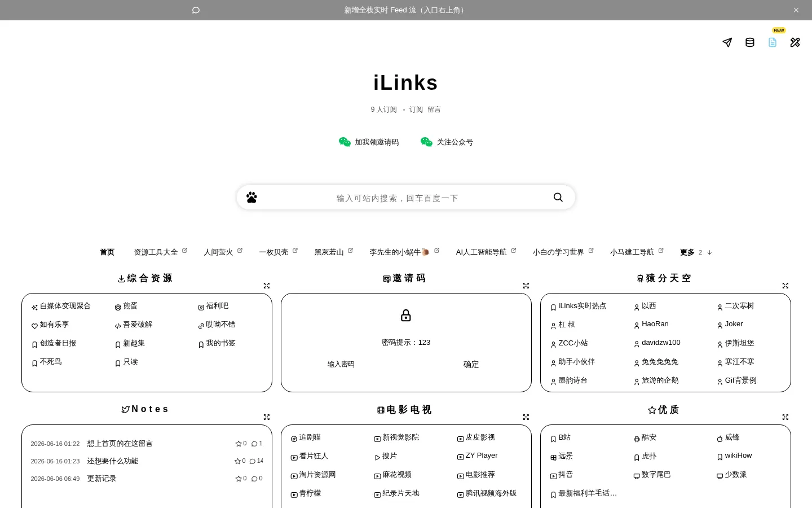Dismiss the announcement banner with X
The image size is (812, 508).
coord(796,10)
